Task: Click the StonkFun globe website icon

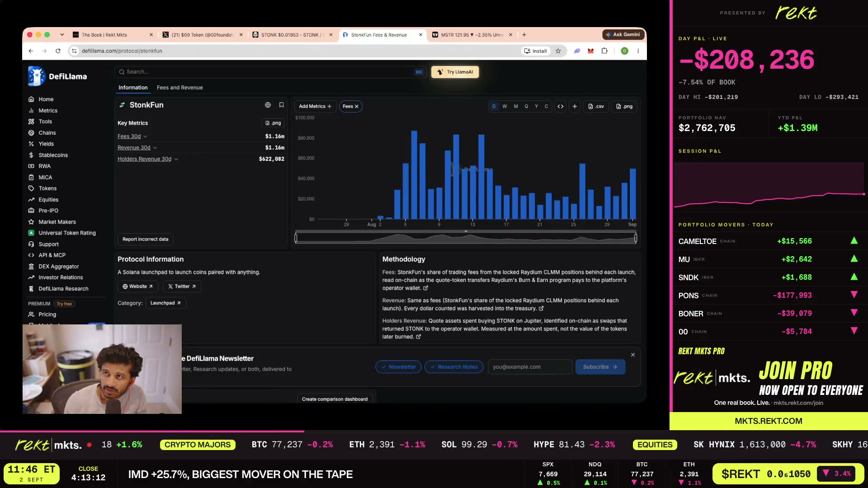Action: coord(268,105)
